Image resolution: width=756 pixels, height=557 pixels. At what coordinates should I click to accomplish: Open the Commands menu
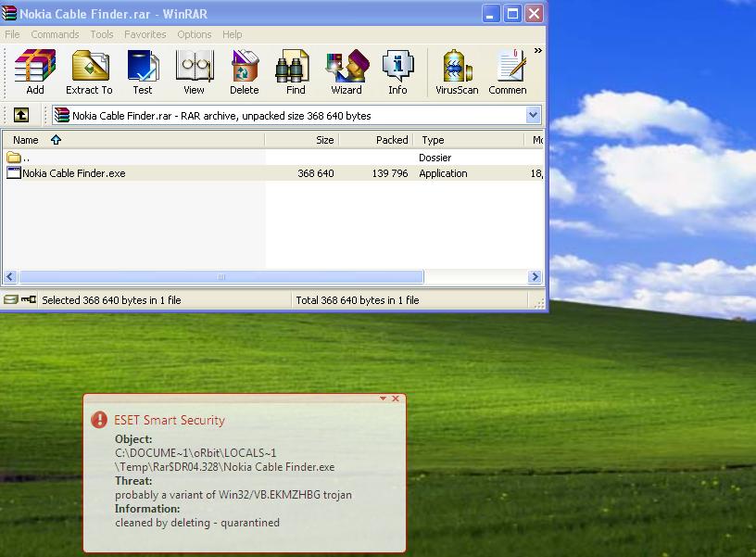(55, 34)
